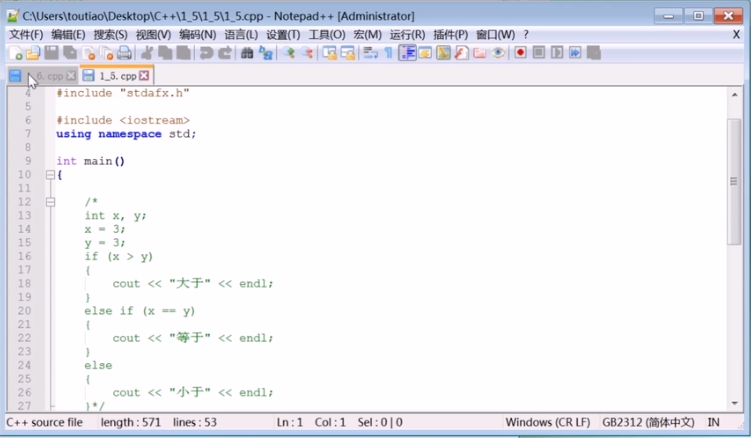Image resolution: width=751 pixels, height=438 pixels.
Task: Click line number 20 in the margin
Action: click(x=24, y=311)
